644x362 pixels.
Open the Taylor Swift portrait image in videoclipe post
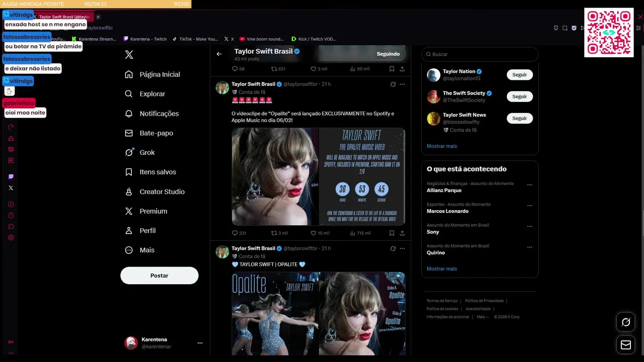pos(275,176)
